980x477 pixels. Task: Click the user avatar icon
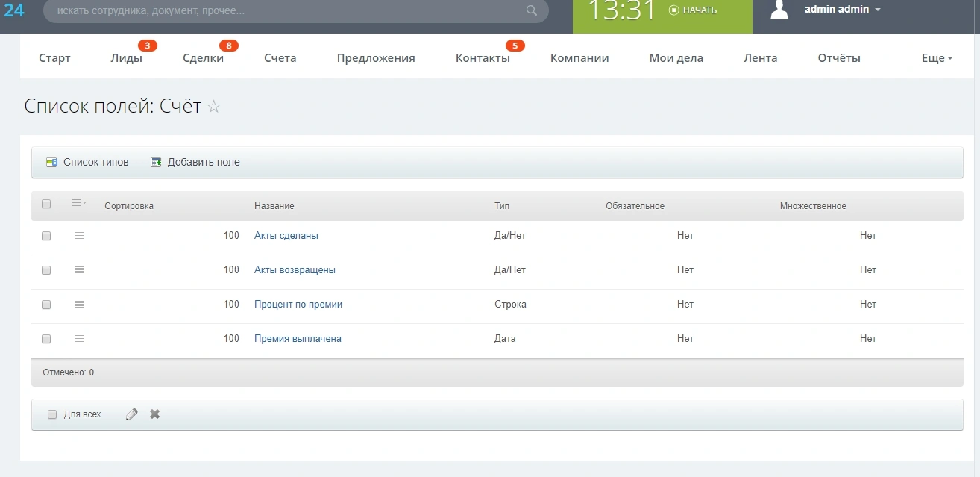click(779, 10)
